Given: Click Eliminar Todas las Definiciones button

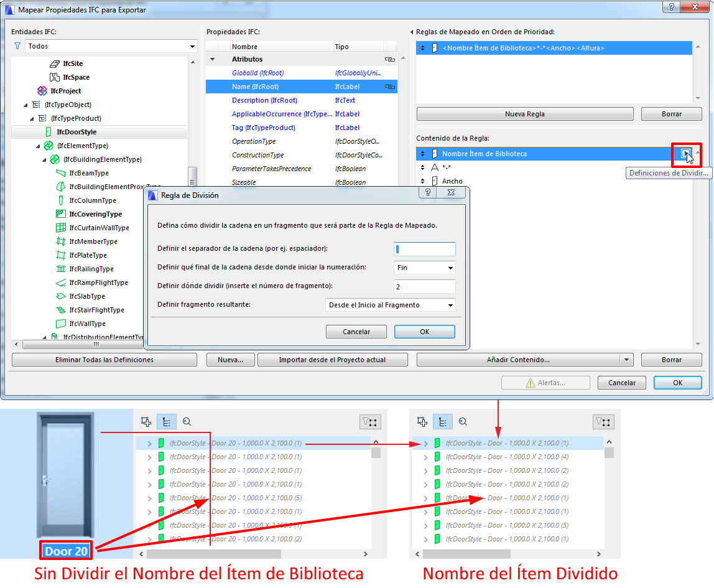Looking at the screenshot, I should tap(104, 360).
